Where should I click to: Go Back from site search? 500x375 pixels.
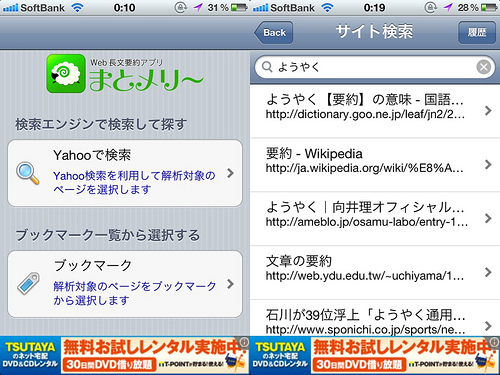click(x=274, y=32)
